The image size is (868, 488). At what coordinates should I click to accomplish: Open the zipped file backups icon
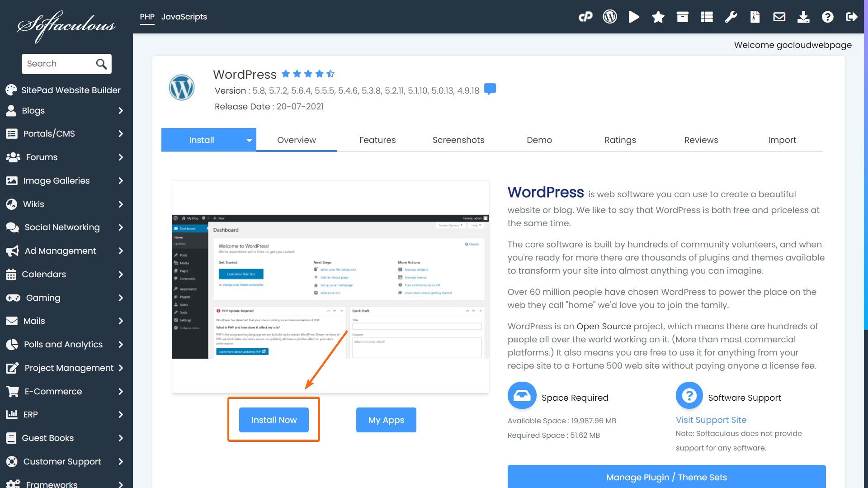coord(755,17)
